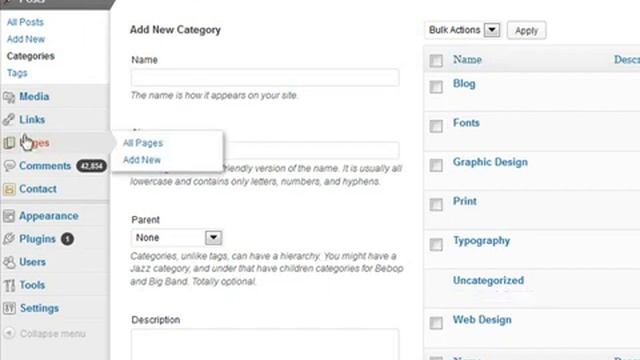
Task: Check the Blog category checkbox
Action: point(436,87)
